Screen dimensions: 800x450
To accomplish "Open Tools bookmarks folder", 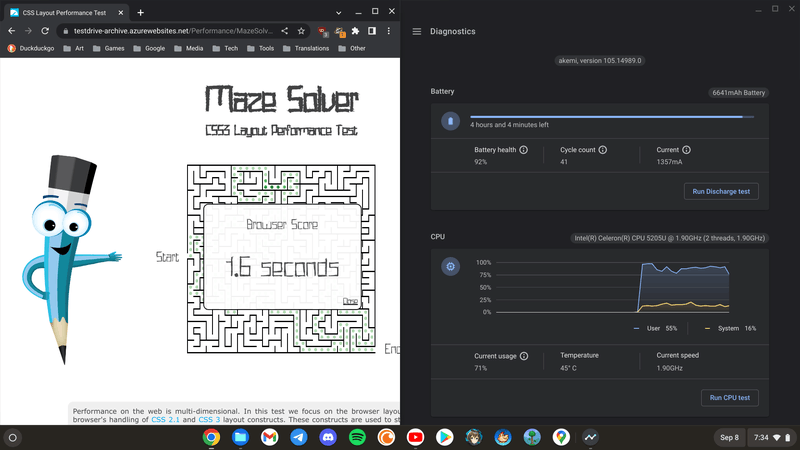I will [260, 48].
